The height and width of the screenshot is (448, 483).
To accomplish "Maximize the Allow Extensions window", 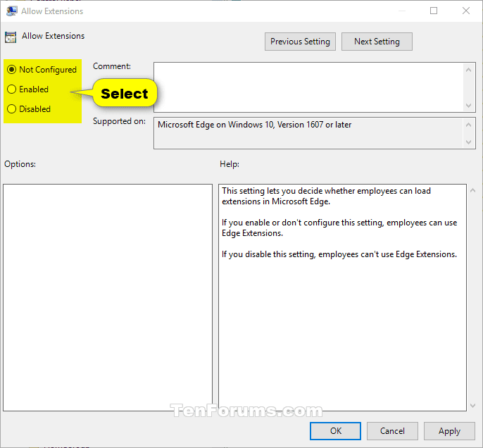I will [434, 11].
